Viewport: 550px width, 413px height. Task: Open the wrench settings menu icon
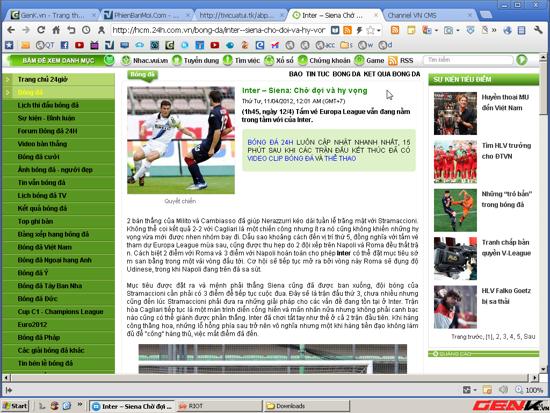538,30
